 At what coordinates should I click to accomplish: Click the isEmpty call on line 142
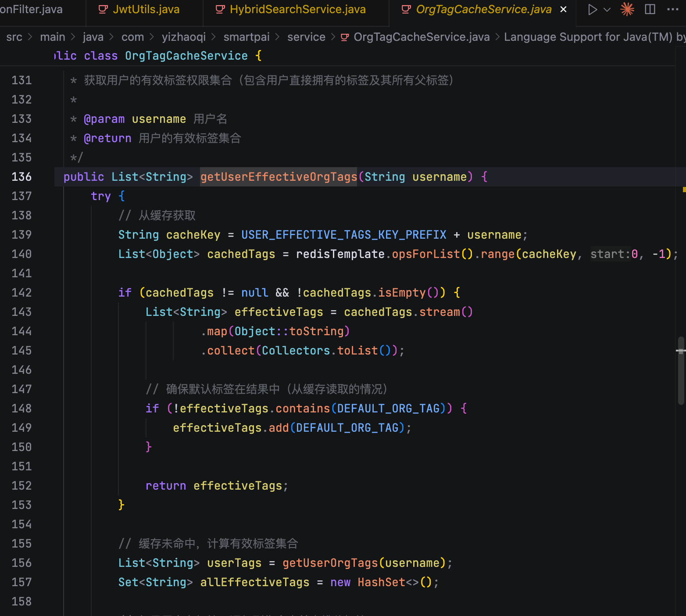(402, 293)
